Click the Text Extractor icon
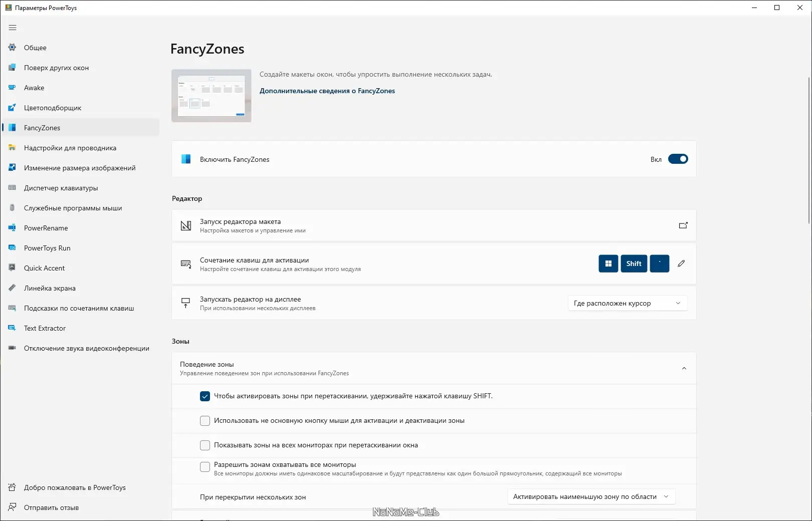Viewport: 812px width, 521px height. point(12,328)
